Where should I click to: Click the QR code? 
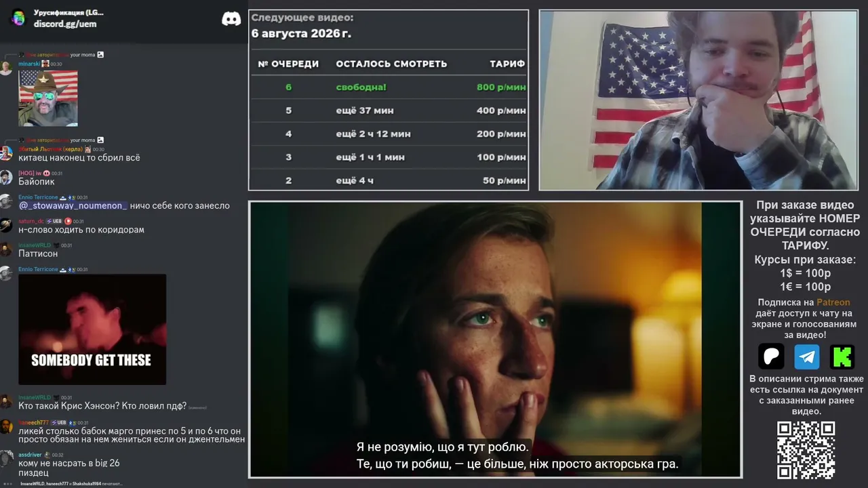tap(806, 450)
